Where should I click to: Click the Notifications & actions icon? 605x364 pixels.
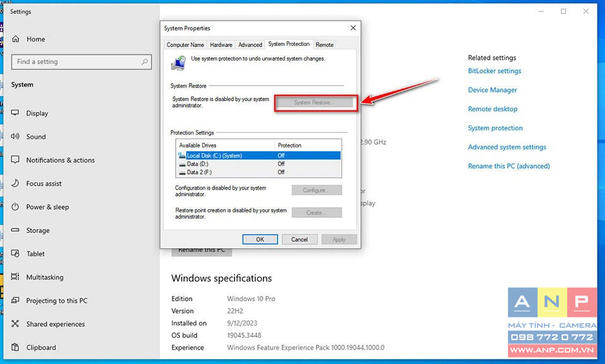(15, 159)
